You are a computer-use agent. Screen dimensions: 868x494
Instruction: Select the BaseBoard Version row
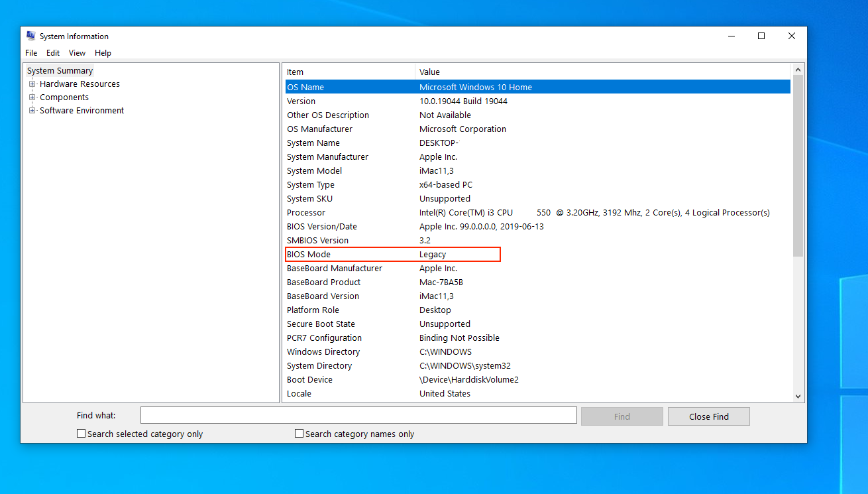pos(537,296)
